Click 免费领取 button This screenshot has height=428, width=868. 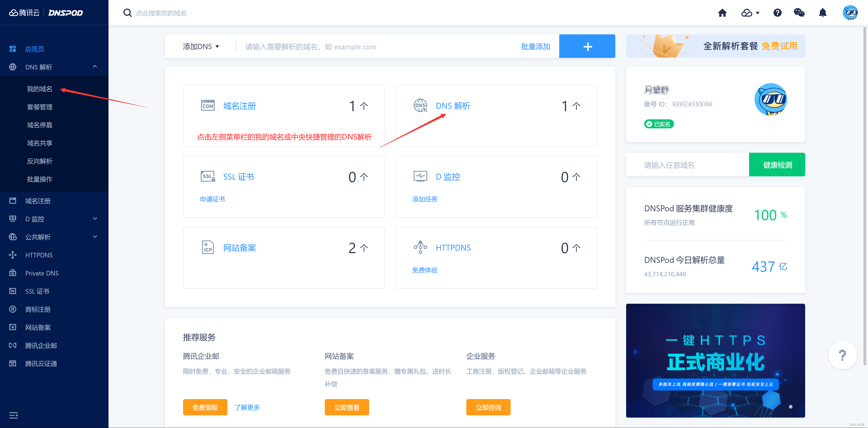pos(205,407)
